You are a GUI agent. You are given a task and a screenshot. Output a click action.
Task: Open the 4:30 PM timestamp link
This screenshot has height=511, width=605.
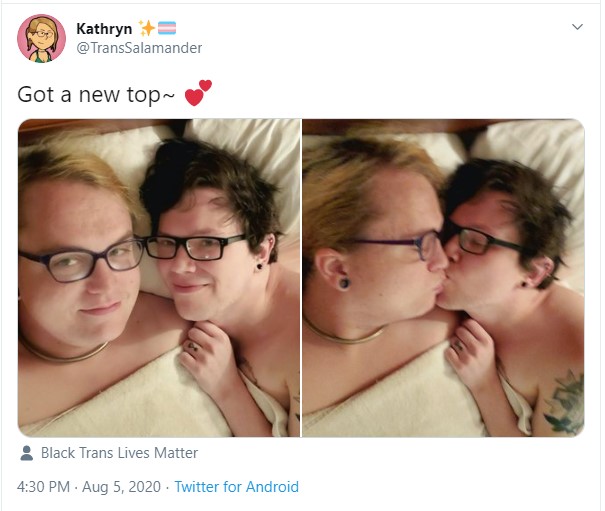coord(43,487)
